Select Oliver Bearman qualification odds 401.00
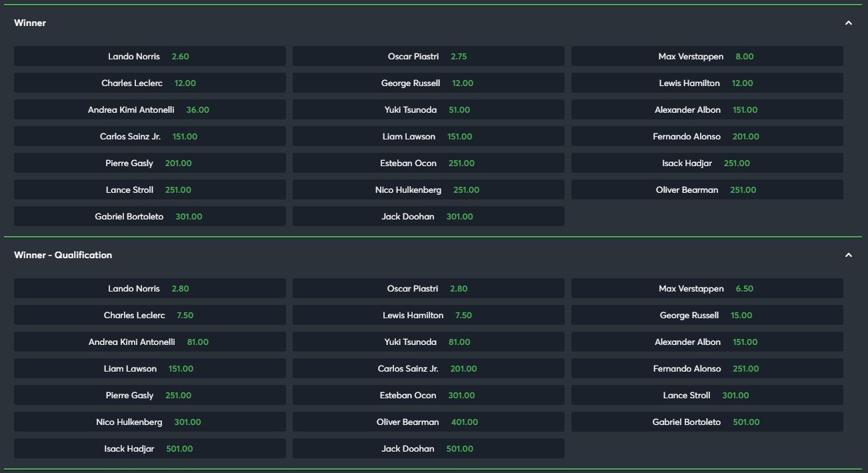This screenshot has height=473, width=868. coord(428,422)
